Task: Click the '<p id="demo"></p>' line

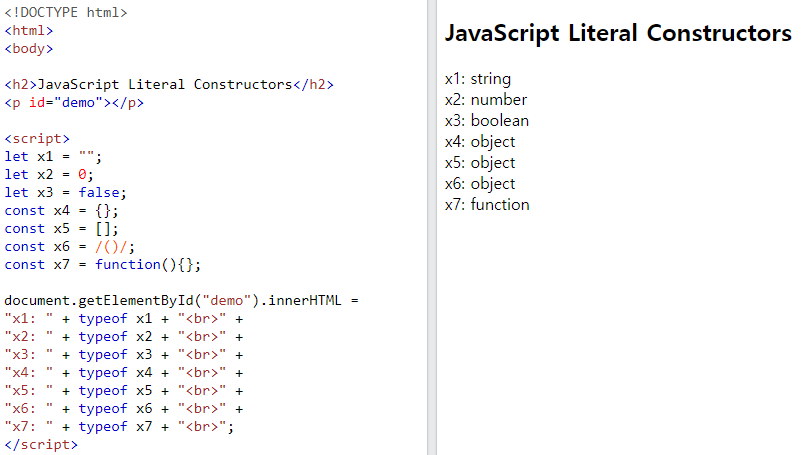Action: coord(74,103)
